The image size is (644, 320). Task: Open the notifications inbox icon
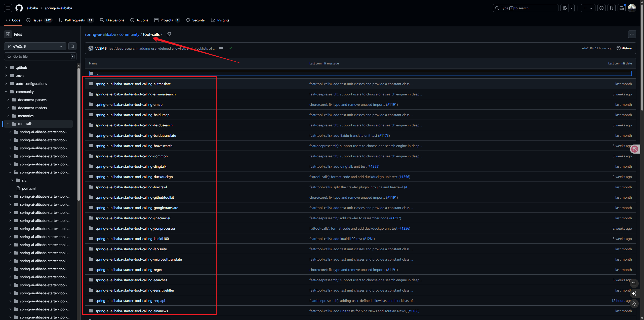621,8
